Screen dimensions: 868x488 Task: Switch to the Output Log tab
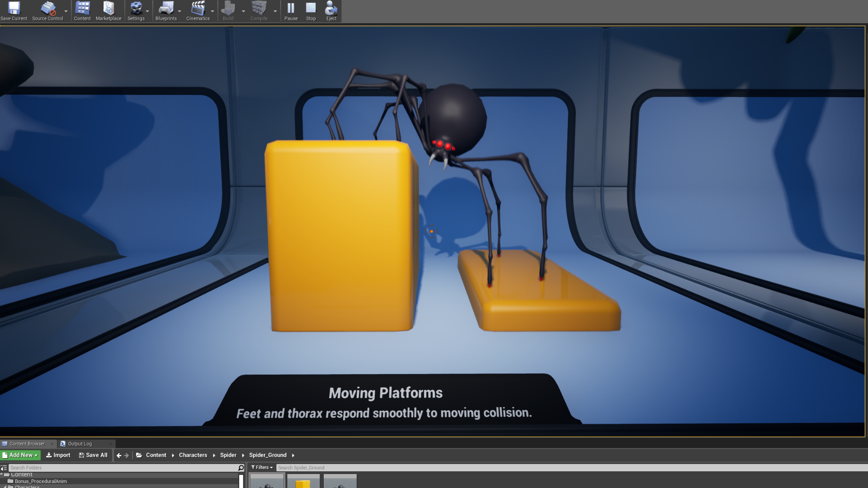pyautogui.click(x=80, y=444)
